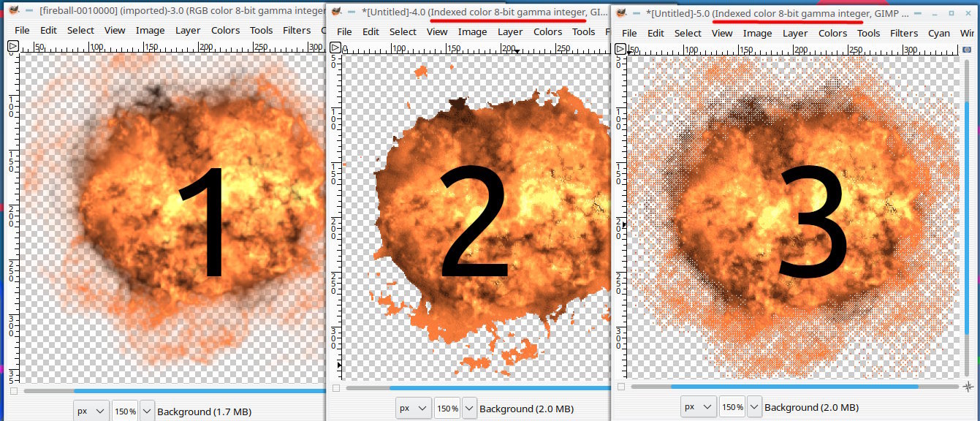The height and width of the screenshot is (421, 980).
Task: Open Select menu in Untitled-4.0 window
Action: tap(403, 31)
